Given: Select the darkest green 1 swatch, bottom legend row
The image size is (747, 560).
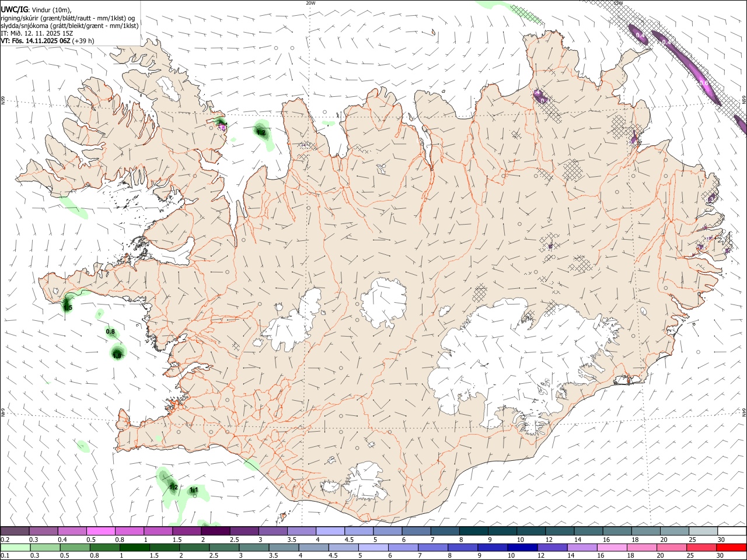Looking at the screenshot, I should (x=134, y=548).
